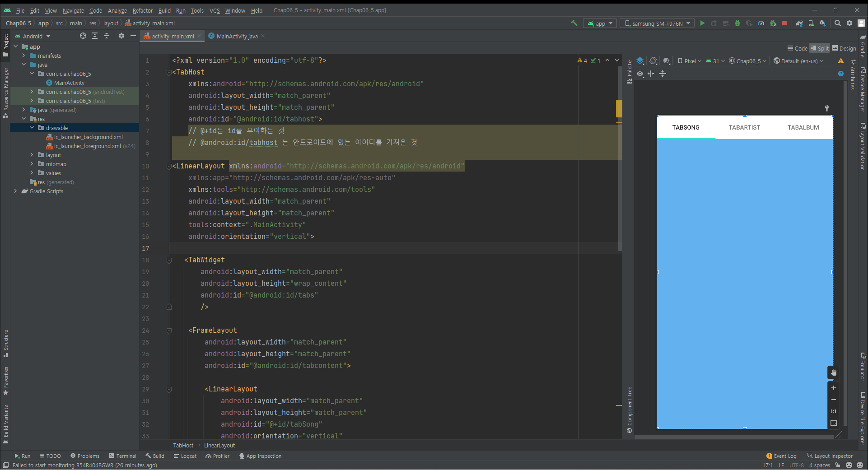Viewport: 868px width, 470px height.
Task: Expand the Gradle Scripts node
Action: click(x=15, y=191)
